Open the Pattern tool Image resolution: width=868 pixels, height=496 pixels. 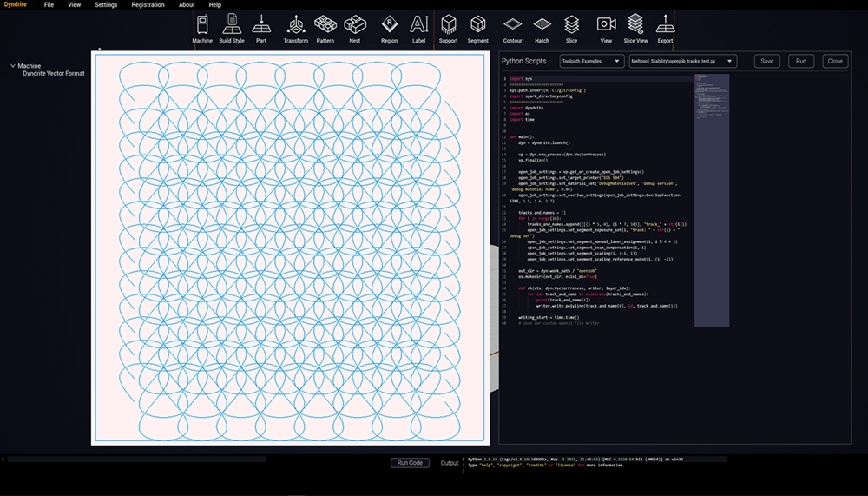tap(325, 24)
